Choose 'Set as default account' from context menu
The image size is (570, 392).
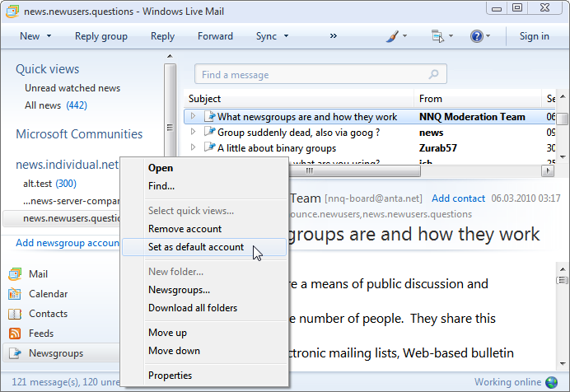pyautogui.click(x=196, y=247)
